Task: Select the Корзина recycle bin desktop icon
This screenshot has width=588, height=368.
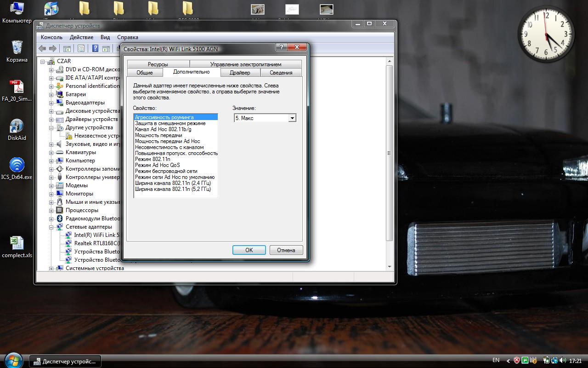Action: 17,51
